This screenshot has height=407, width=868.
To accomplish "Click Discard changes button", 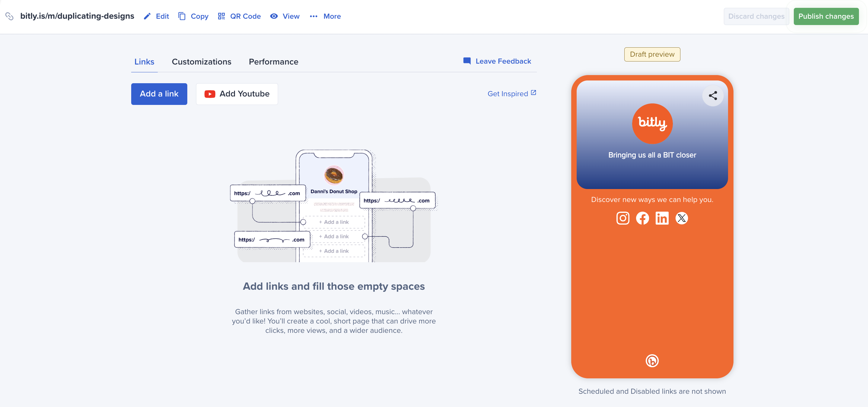I will [x=756, y=16].
